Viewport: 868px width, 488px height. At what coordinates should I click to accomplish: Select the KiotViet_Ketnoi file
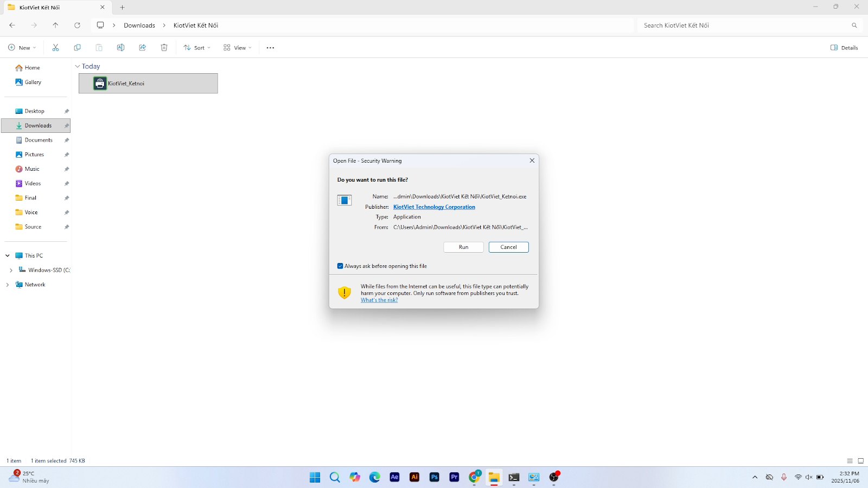pos(148,84)
